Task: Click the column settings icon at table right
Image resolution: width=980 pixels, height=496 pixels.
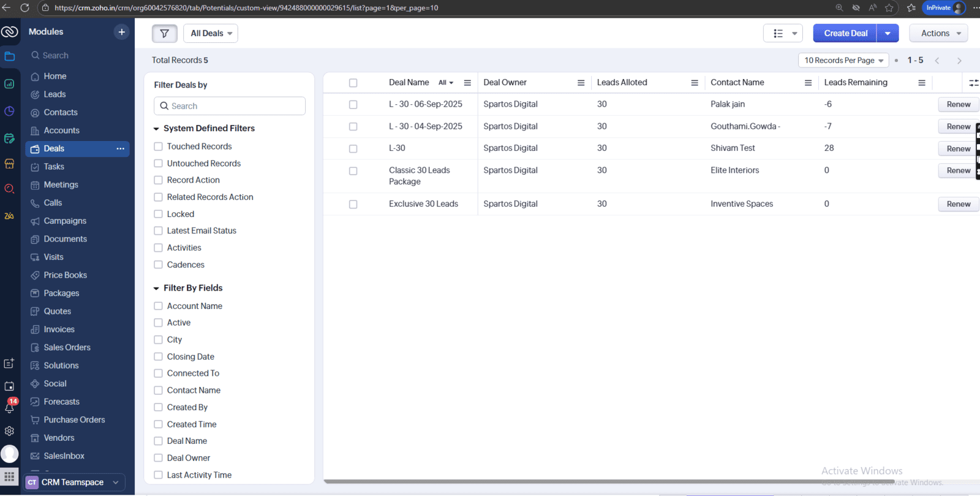Action: 973,83
